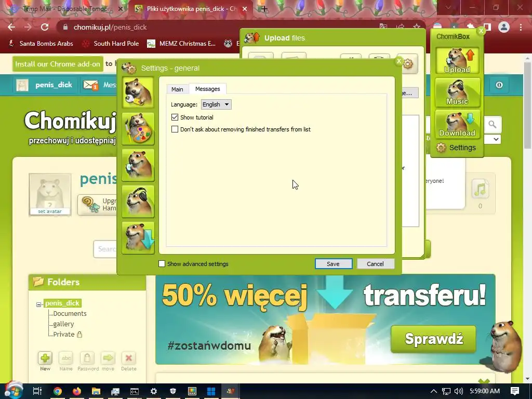Screen dimensions: 532x399
Task: Open Chrome from taskbar
Action: (x=58, y=391)
